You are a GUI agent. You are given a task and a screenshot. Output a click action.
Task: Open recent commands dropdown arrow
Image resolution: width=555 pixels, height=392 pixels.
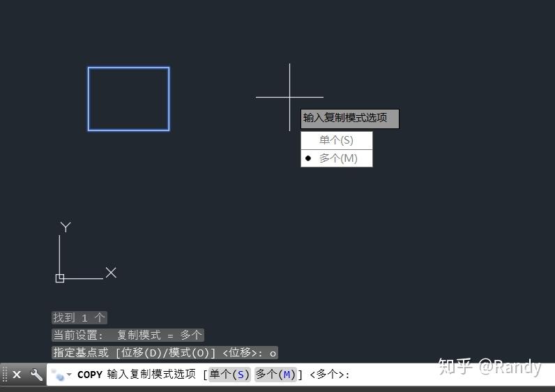point(69,375)
